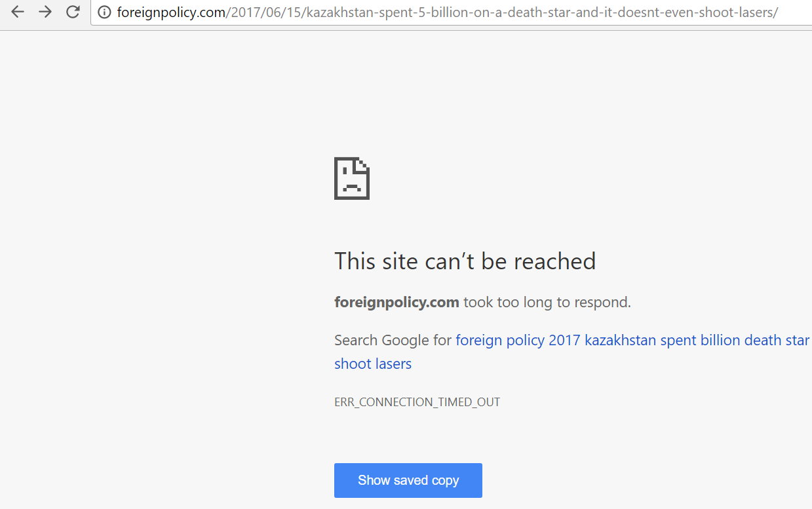Click the foreignpolicy.com domain in the address bar

(x=171, y=12)
